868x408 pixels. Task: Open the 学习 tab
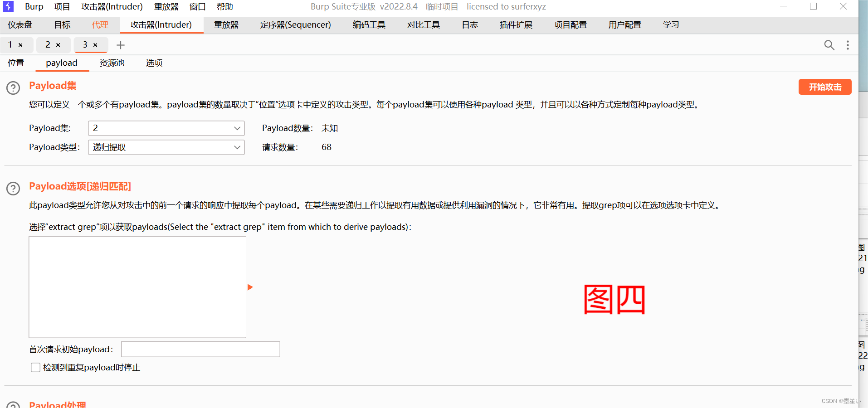671,25
